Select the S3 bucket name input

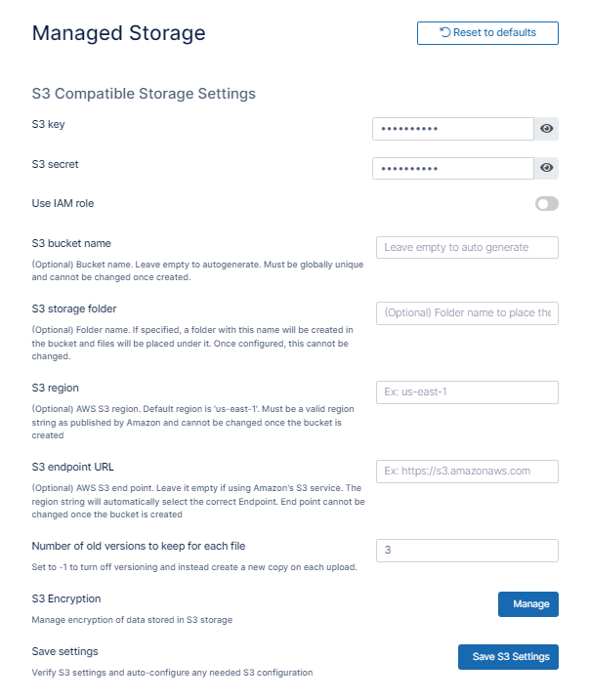[x=467, y=247]
